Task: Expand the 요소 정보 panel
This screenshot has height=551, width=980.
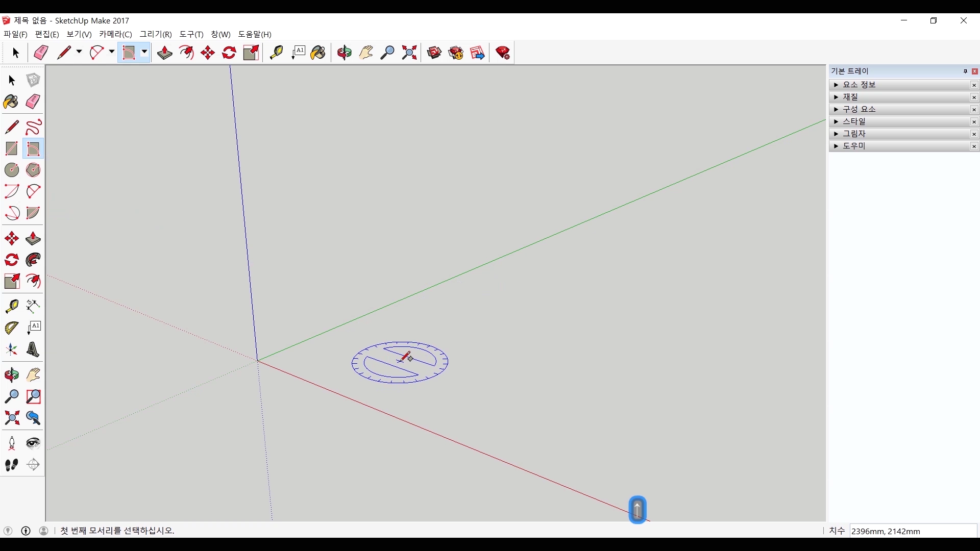Action: tap(836, 85)
